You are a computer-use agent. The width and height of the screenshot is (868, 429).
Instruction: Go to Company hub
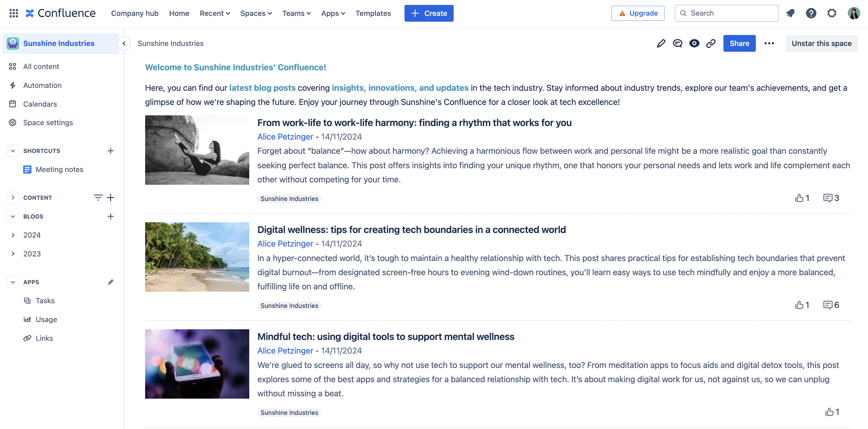tap(134, 13)
